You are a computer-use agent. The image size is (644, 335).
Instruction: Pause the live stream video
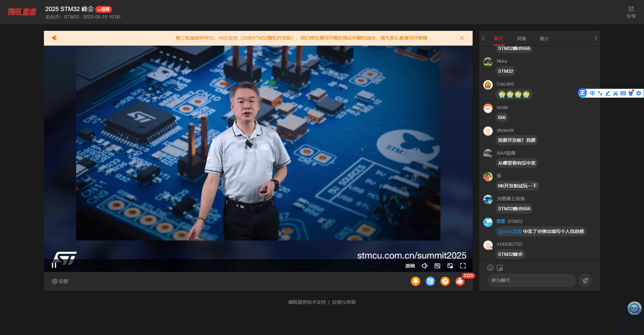[54, 265]
